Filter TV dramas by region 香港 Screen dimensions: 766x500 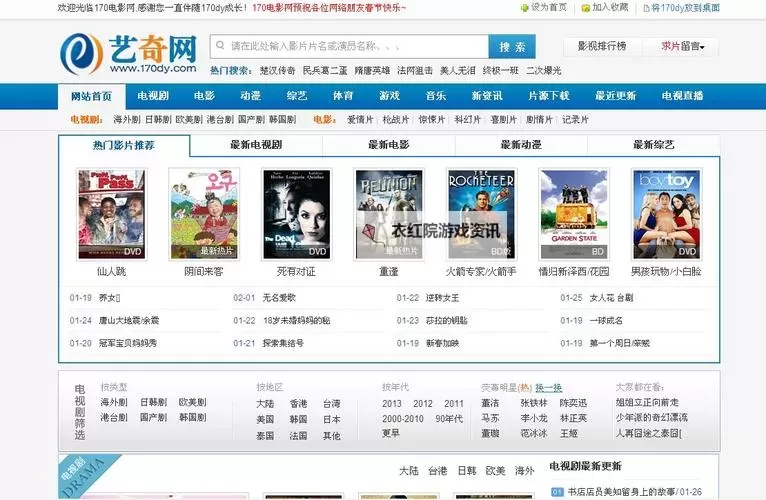click(x=298, y=404)
